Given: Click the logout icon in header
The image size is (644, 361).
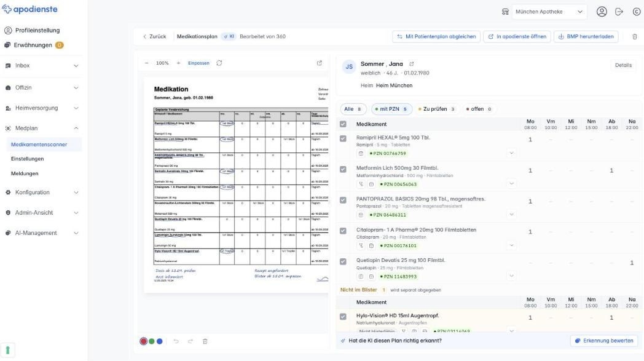Looking at the screenshot, I should (x=619, y=12).
